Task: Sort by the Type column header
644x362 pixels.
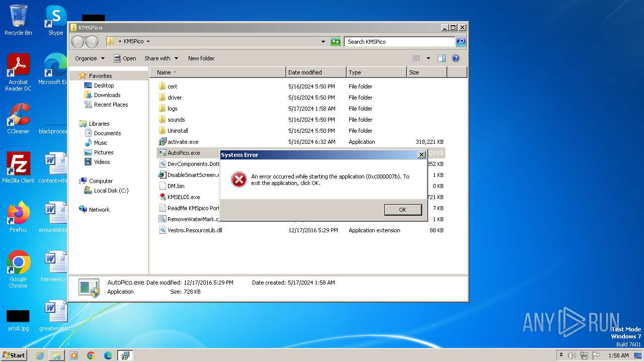Action: pos(376,72)
